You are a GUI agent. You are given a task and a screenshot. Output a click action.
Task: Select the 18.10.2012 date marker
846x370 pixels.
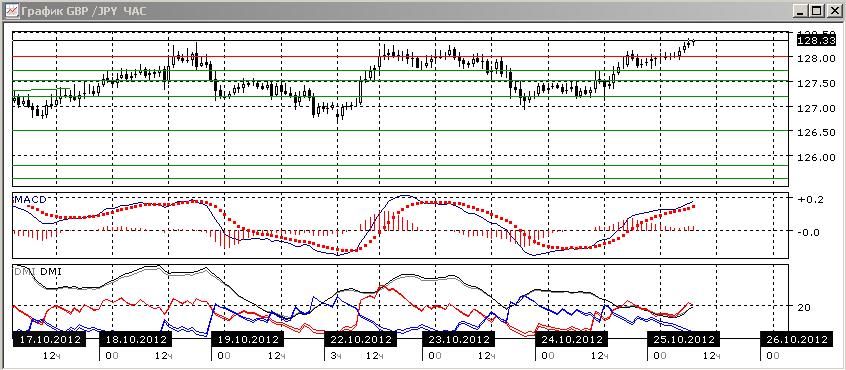[x=136, y=339]
